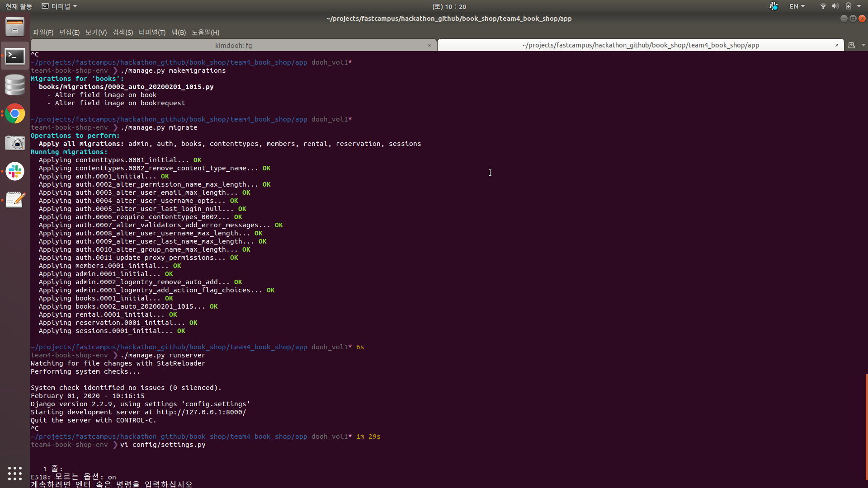868x488 pixels.
Task: Open the 검색(S) menu
Action: (122, 32)
